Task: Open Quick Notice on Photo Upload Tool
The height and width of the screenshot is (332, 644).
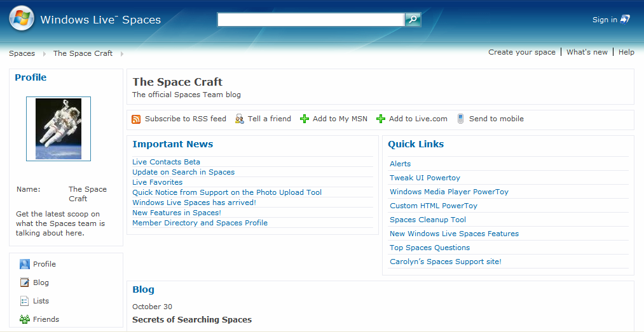Action: (227, 192)
